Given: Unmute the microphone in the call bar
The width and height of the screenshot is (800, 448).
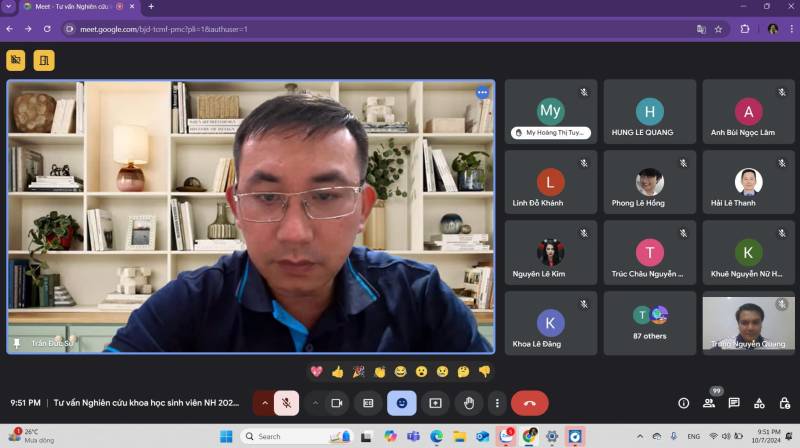Looking at the screenshot, I should point(286,403).
